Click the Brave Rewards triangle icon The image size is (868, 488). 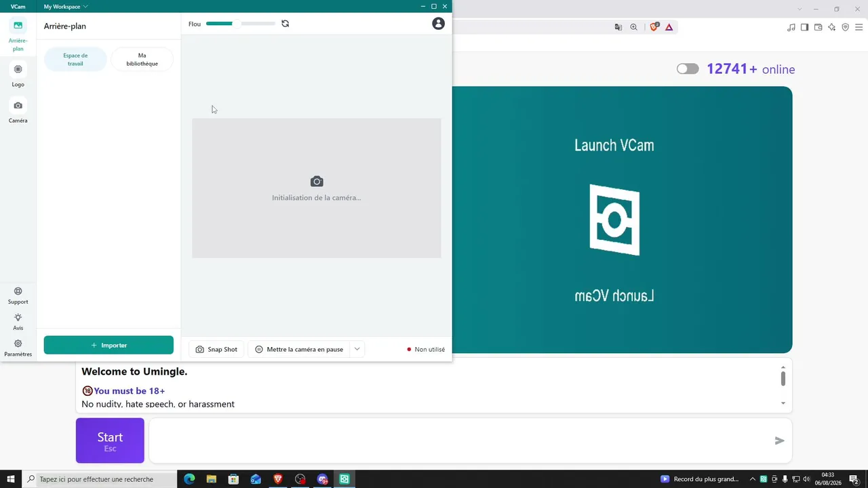tap(669, 27)
